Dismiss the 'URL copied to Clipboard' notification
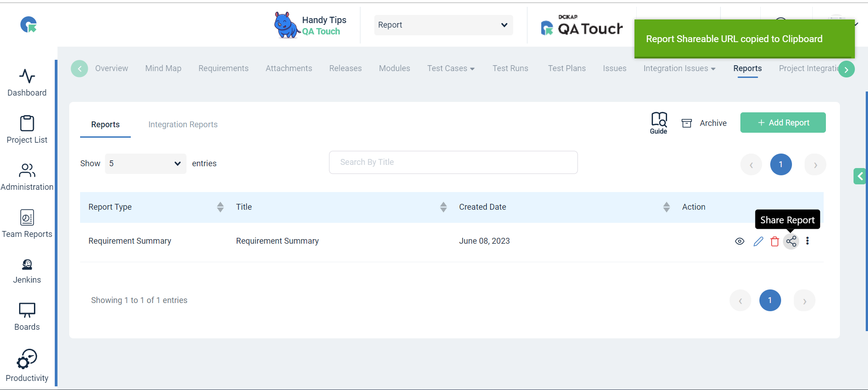The height and width of the screenshot is (390, 868). point(744,39)
